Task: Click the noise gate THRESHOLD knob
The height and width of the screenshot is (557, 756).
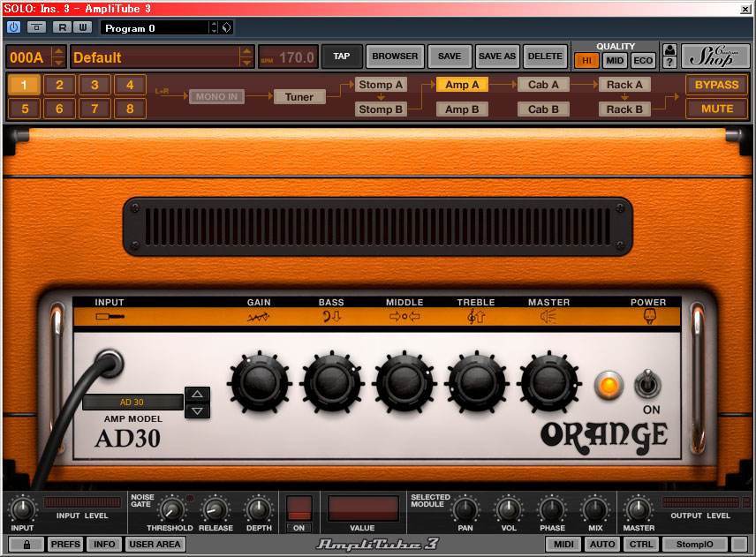Action: coord(171,509)
